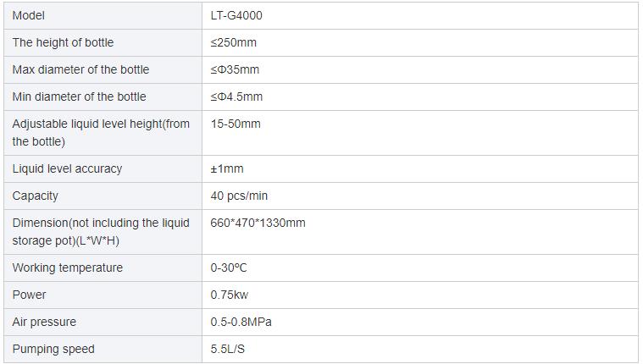
Task: Select the 0.75kw power value
Action: [230, 295]
